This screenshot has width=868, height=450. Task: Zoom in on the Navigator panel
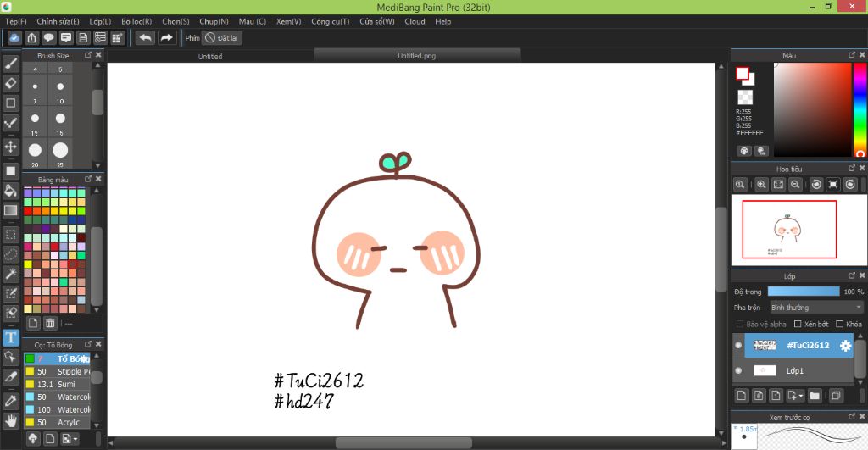[761, 184]
